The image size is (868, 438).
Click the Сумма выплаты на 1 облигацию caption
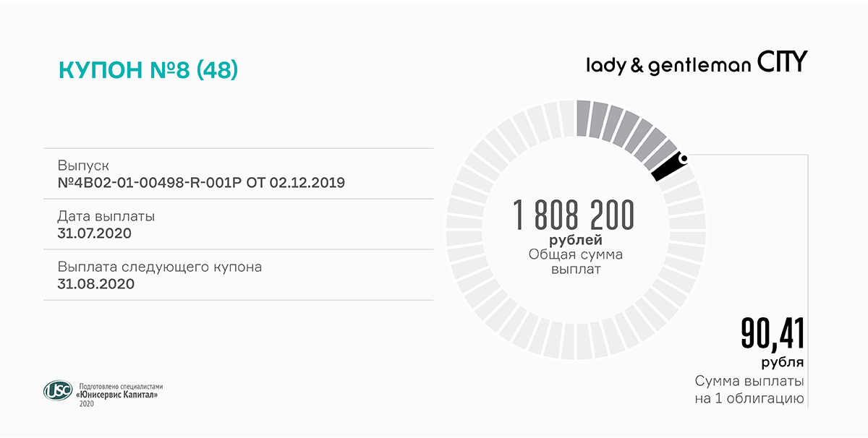pos(749,390)
